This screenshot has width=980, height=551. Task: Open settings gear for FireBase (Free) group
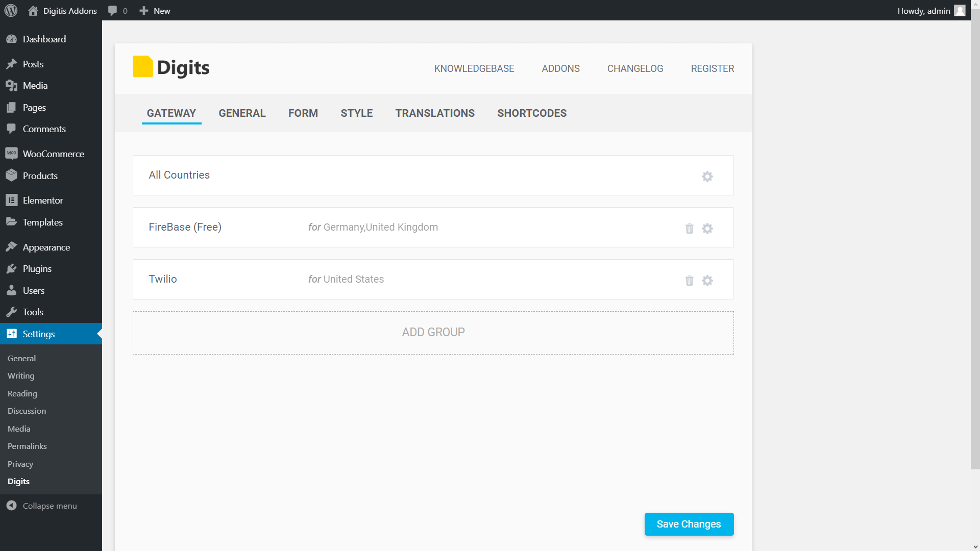coord(707,229)
